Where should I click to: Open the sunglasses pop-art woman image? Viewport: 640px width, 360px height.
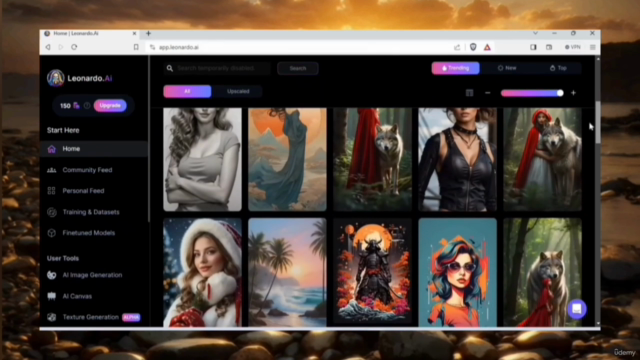coord(458,272)
